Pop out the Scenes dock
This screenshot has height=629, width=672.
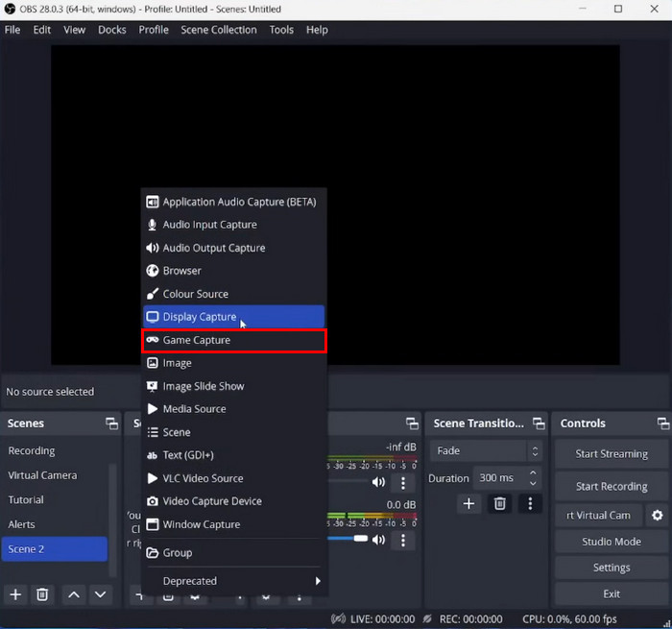coord(112,423)
